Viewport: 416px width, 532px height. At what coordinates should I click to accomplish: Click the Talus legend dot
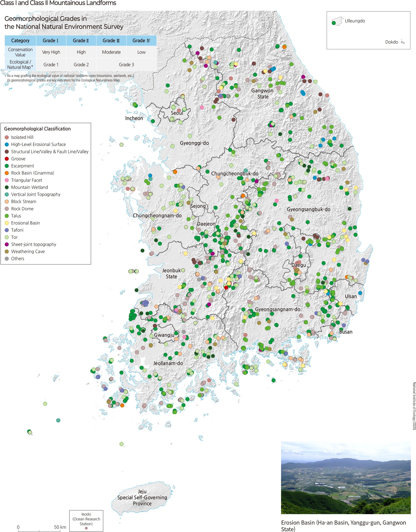tap(7, 216)
